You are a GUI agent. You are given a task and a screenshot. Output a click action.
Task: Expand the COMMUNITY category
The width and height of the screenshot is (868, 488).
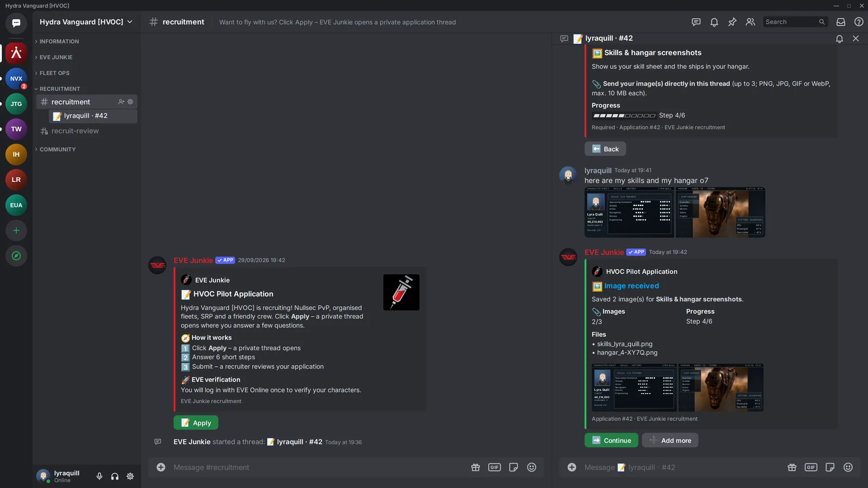pos(55,149)
